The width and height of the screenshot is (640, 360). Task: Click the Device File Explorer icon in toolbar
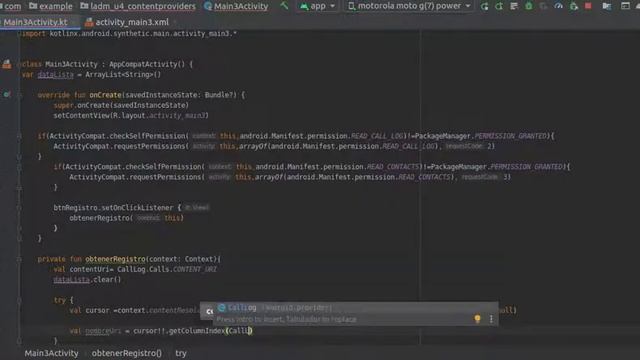(607, 6)
